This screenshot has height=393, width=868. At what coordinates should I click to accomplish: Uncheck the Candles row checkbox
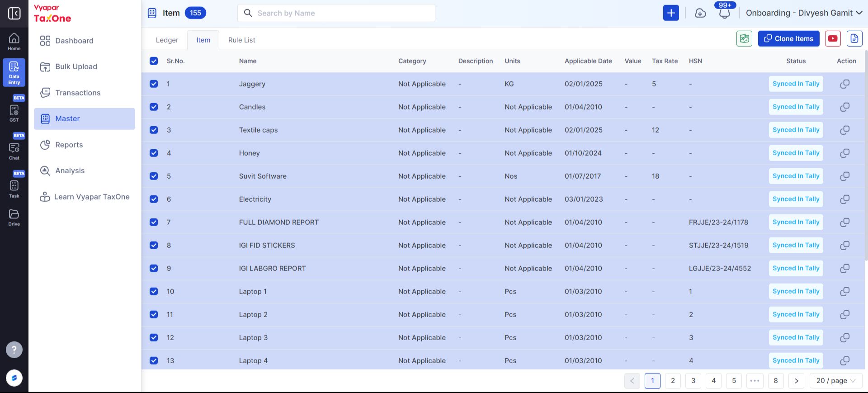[154, 107]
